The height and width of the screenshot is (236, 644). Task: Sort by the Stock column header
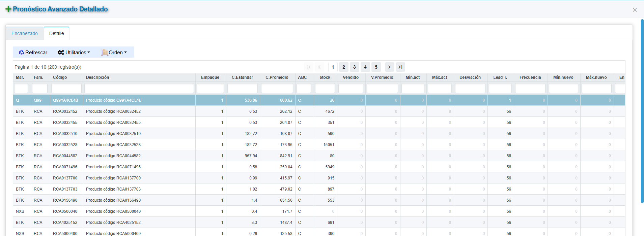point(325,77)
